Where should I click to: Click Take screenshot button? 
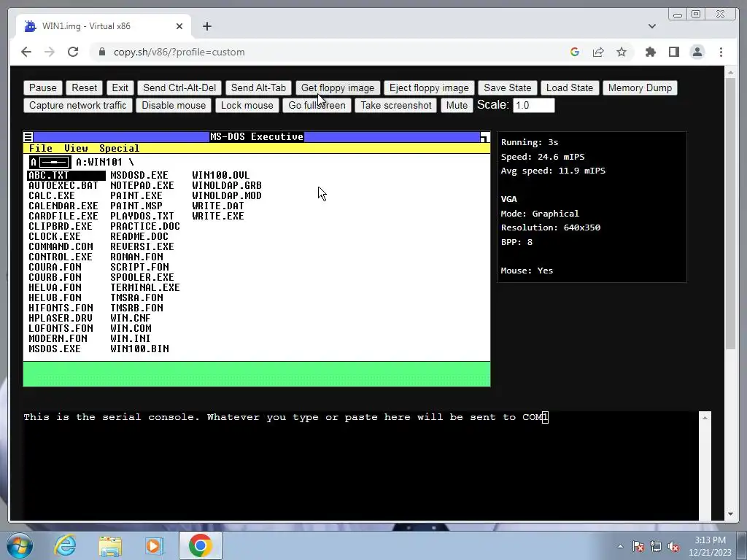coord(396,105)
